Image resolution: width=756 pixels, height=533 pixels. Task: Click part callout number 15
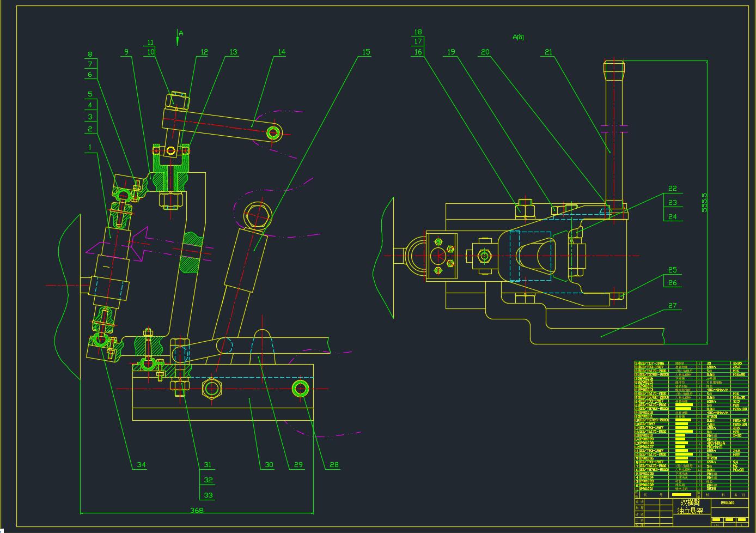pyautogui.click(x=366, y=52)
